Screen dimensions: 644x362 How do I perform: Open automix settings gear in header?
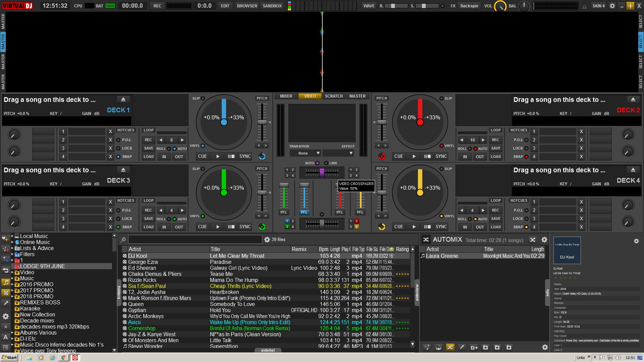(x=544, y=240)
